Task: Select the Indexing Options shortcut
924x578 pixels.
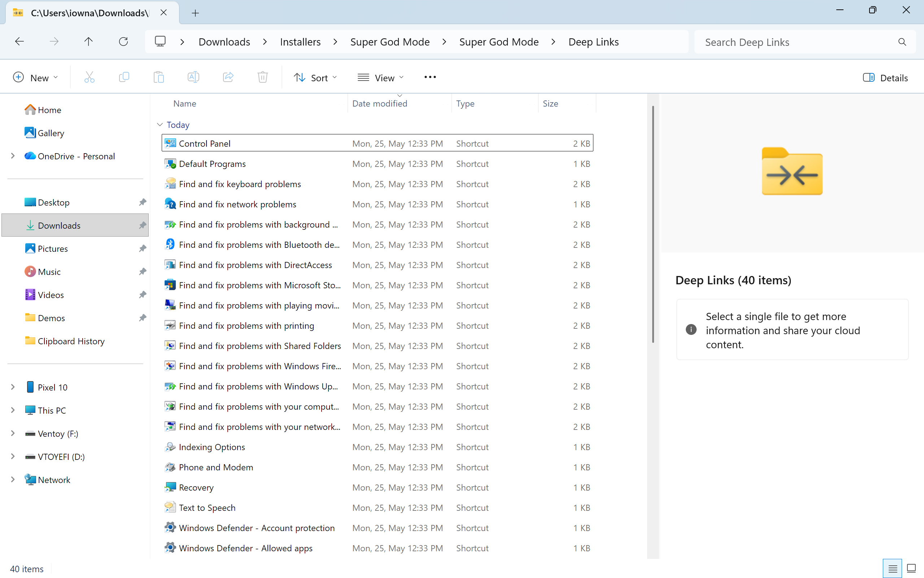Action: (377, 447)
